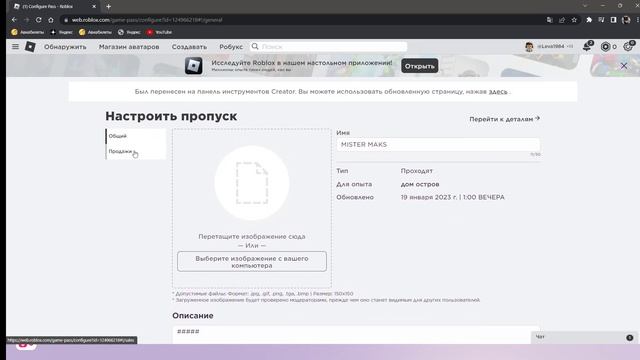The width and height of the screenshot is (640, 360).
Task: Click the Настроить пропуск heading
Action: pos(171,116)
